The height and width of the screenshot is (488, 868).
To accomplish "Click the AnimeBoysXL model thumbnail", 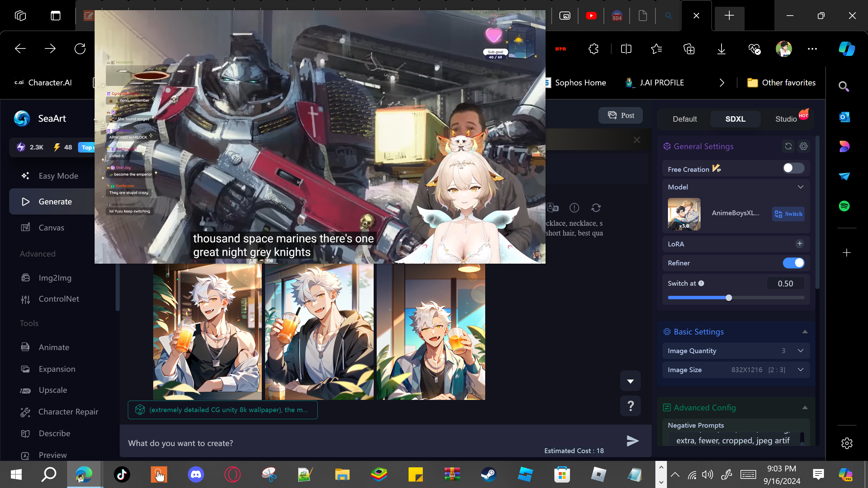I will click(684, 214).
